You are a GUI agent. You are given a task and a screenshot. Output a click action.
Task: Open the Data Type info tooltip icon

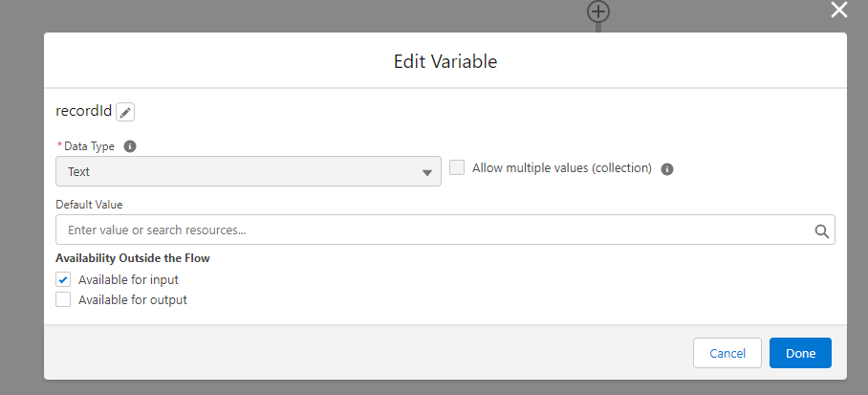130,146
